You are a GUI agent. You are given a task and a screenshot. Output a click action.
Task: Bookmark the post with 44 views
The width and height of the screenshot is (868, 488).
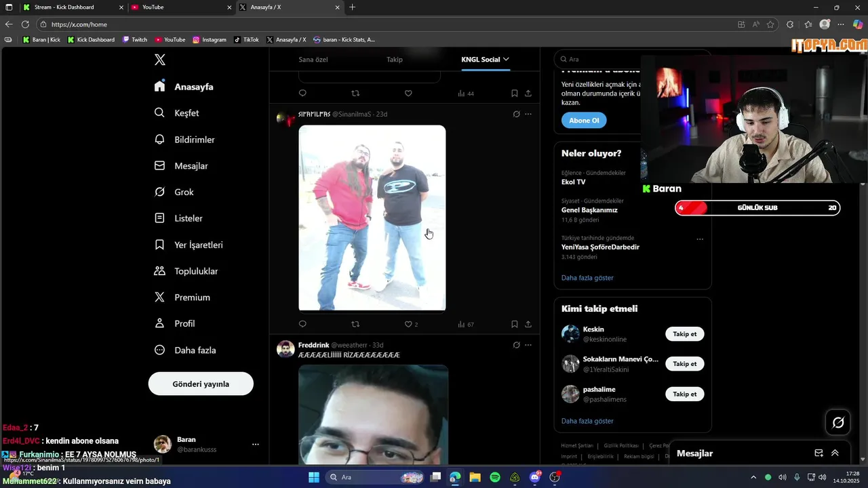click(515, 93)
